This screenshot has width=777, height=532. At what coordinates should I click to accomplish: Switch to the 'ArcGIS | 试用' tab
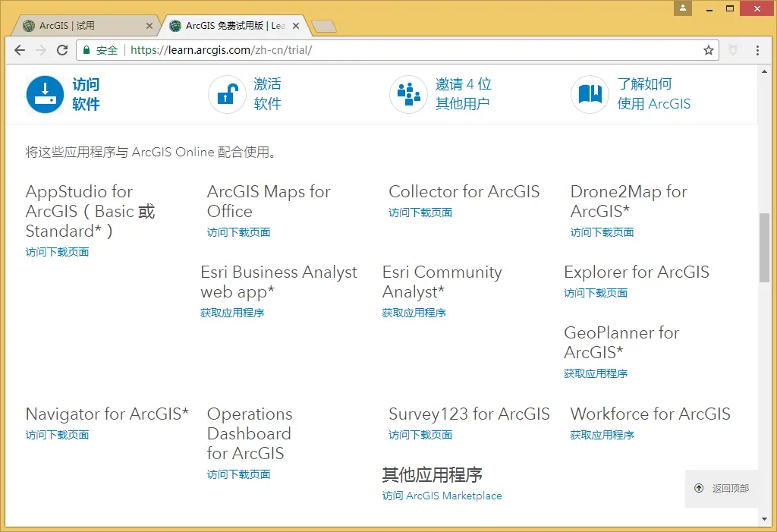coord(84,25)
